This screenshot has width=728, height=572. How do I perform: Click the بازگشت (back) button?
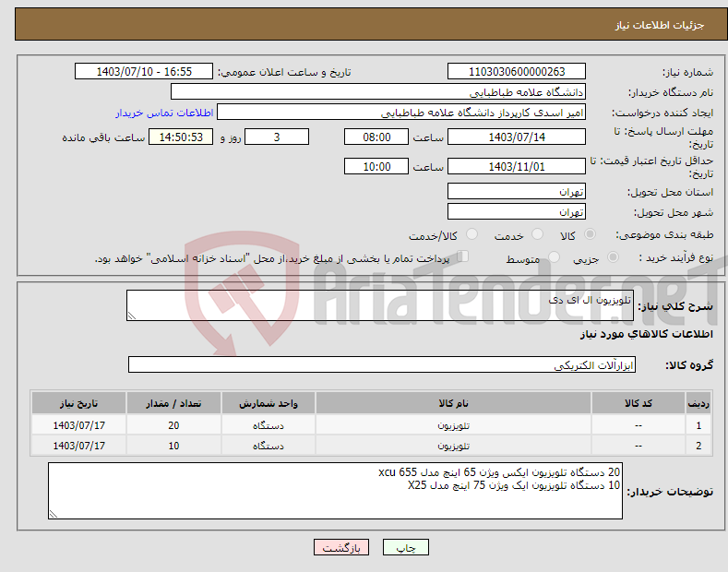tap(341, 547)
